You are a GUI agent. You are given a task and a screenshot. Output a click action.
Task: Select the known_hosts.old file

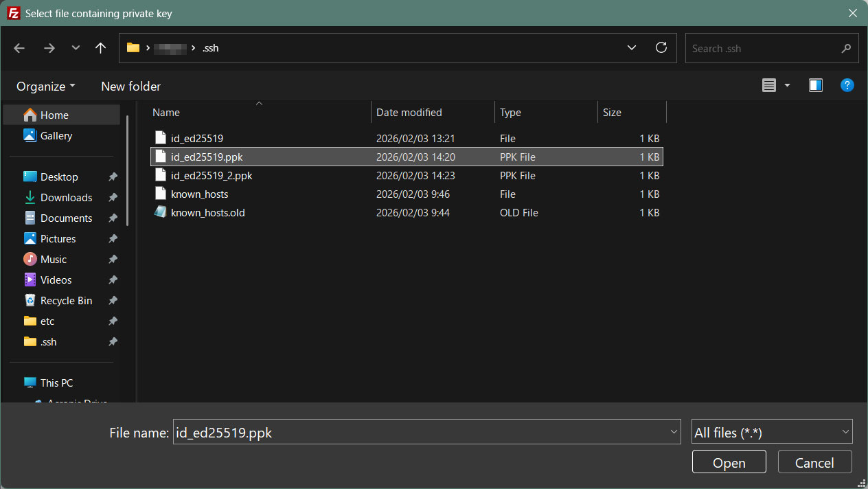point(207,213)
